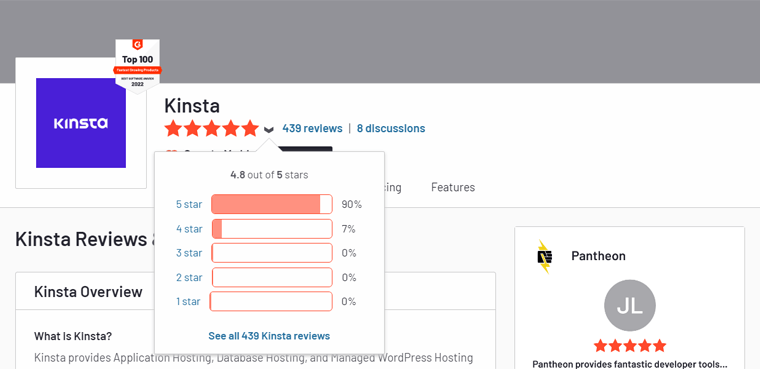Switch to the Features tab
The width and height of the screenshot is (760, 369).
coord(453,187)
